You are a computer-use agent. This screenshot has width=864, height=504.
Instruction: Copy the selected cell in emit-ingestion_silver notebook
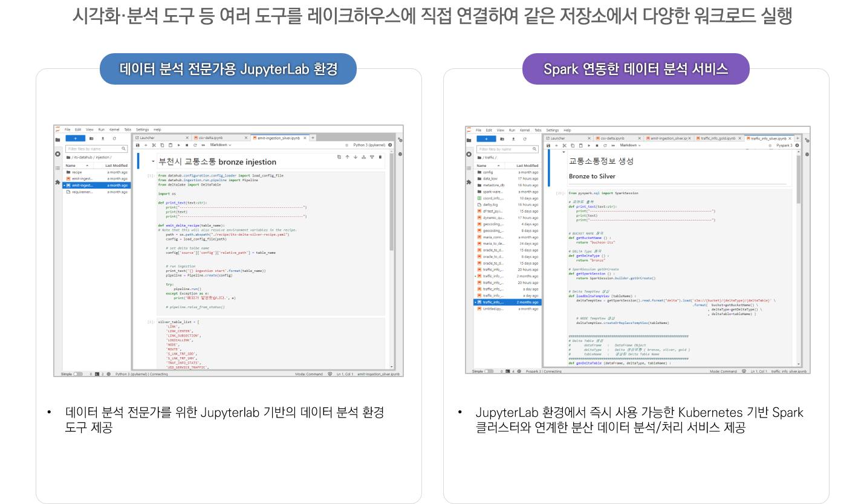[162, 145]
